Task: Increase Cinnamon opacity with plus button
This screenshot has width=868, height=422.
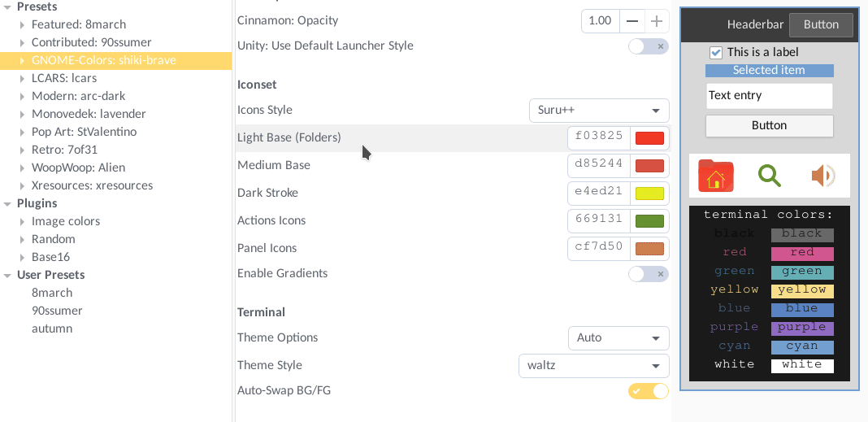Action: click(657, 20)
